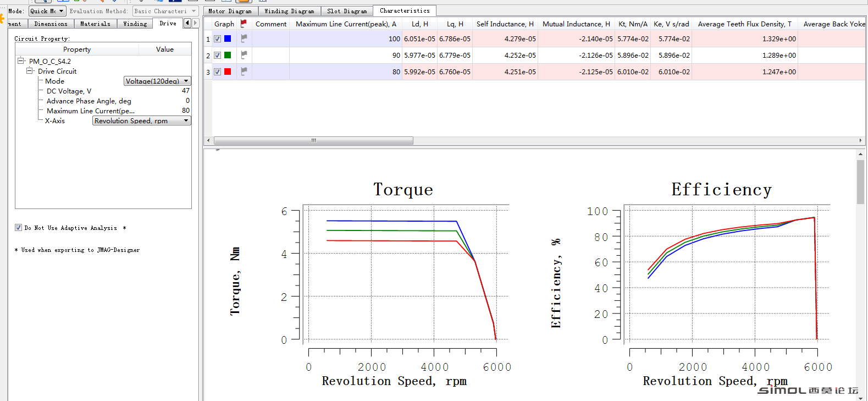The height and width of the screenshot is (401, 868).
Task: Open the Materials tab
Action: (96, 24)
